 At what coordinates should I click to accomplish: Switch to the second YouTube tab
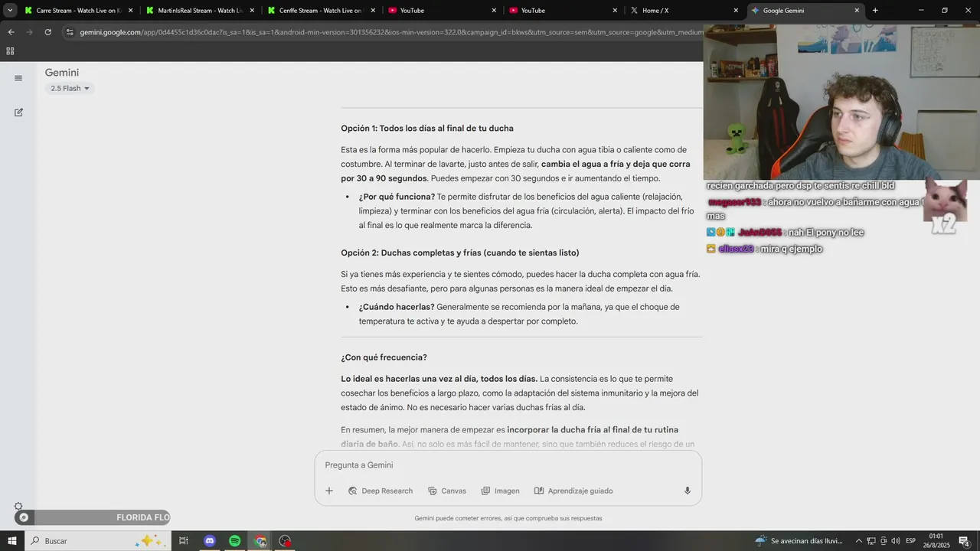[x=563, y=11]
